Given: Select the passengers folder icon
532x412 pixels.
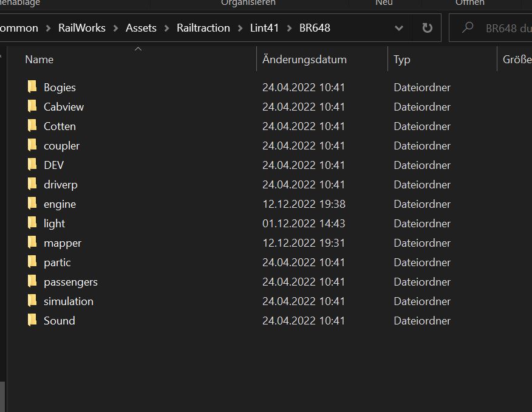Looking at the screenshot, I should point(32,281).
